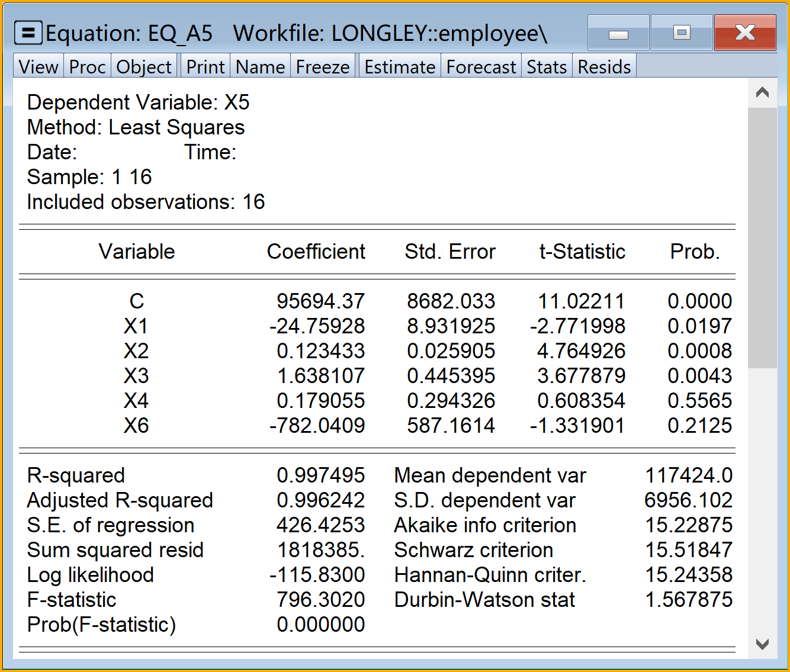The width and height of the screenshot is (790, 672).
Task: Click the R-squared value 0.997495
Action: click(320, 475)
